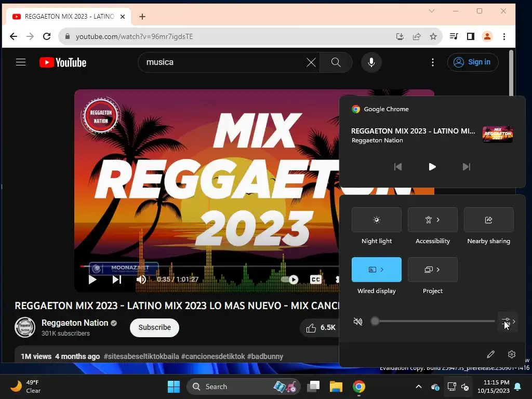Screen dimensions: 532x399
Task: Select the REGGAETON MIX 2023 browser tab
Action: (68, 16)
